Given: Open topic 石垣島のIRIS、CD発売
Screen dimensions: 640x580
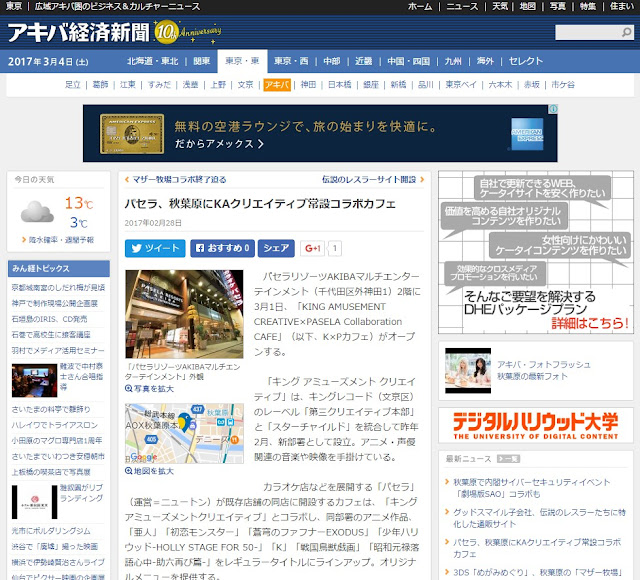Looking at the screenshot, I should click(49, 319).
